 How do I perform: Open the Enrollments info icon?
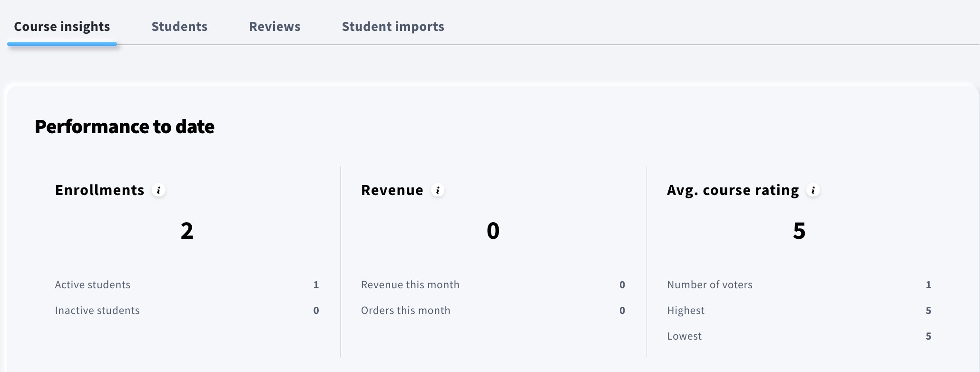pyautogui.click(x=158, y=190)
